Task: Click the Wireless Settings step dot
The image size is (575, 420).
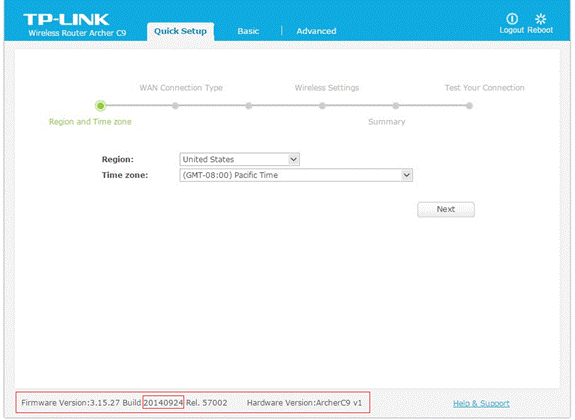Action: tap(322, 106)
